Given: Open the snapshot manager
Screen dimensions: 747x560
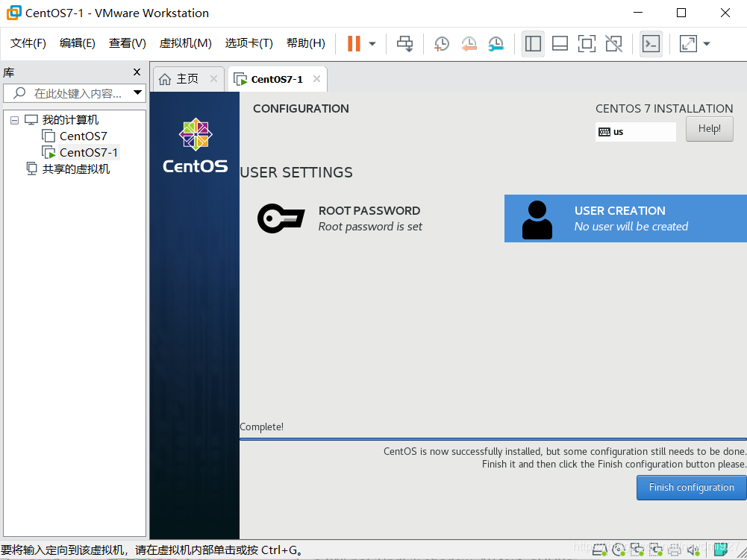Looking at the screenshot, I should [x=496, y=44].
